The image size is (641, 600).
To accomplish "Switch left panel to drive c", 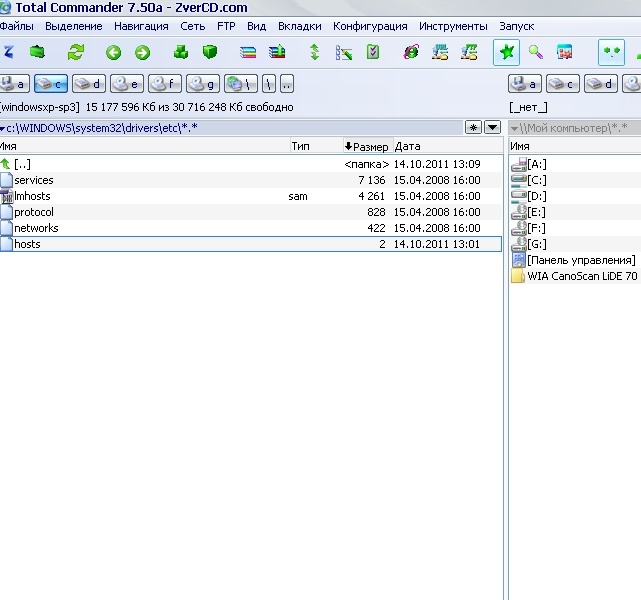I will point(50,84).
